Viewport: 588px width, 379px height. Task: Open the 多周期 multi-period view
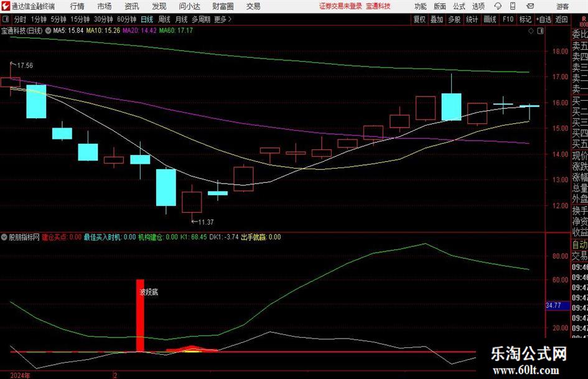[x=201, y=19]
